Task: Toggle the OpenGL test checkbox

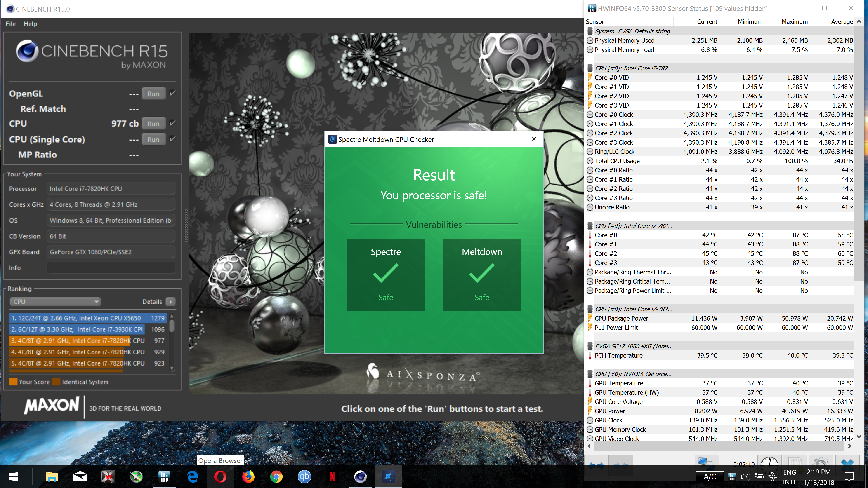Action: pos(172,93)
